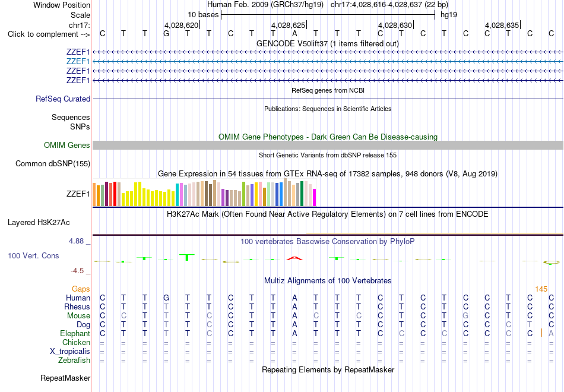The image size is (564, 392).
Task: Click the 4,028,620 ruler coordinate
Action: tap(181, 25)
